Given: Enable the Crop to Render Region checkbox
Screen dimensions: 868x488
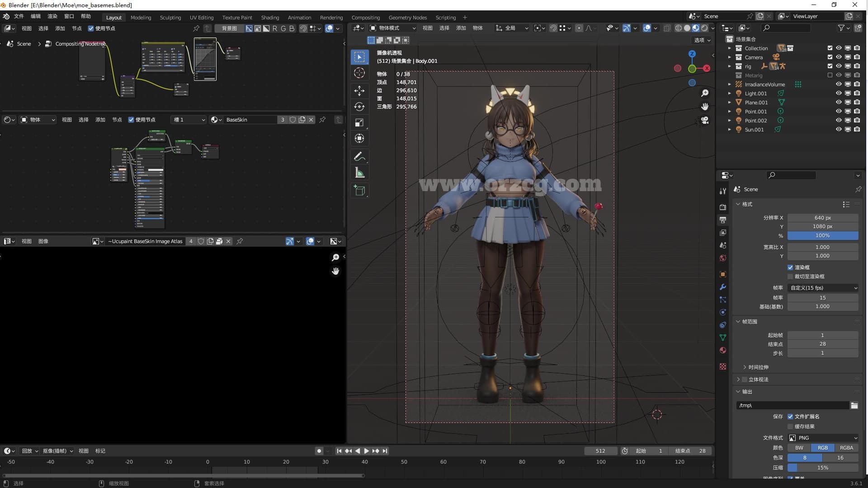Looking at the screenshot, I should pos(790,277).
